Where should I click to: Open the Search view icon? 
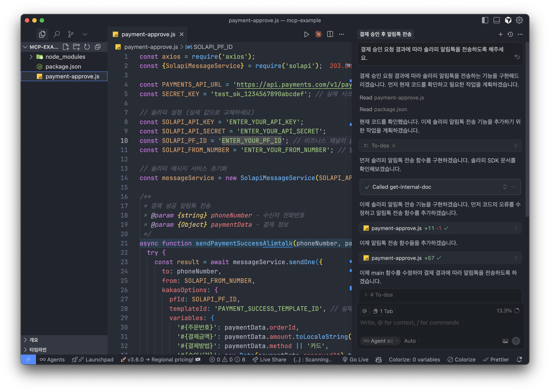(x=57, y=34)
